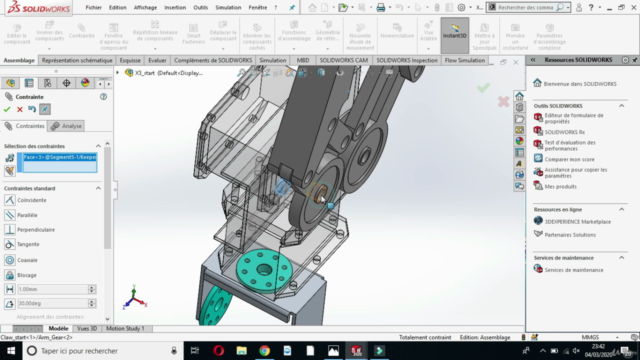Screen dimensions: 640x360
Task: Switch to Vues 3D tab
Action: [x=87, y=328]
